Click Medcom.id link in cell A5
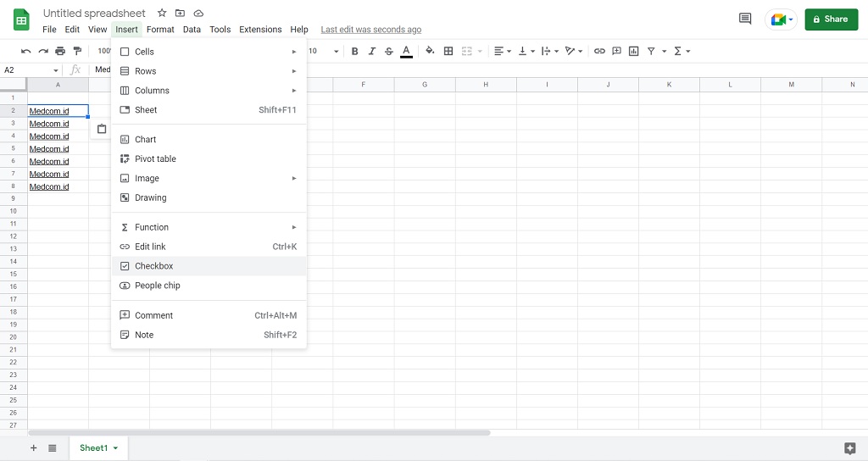This screenshot has height=461, width=868. [x=49, y=149]
